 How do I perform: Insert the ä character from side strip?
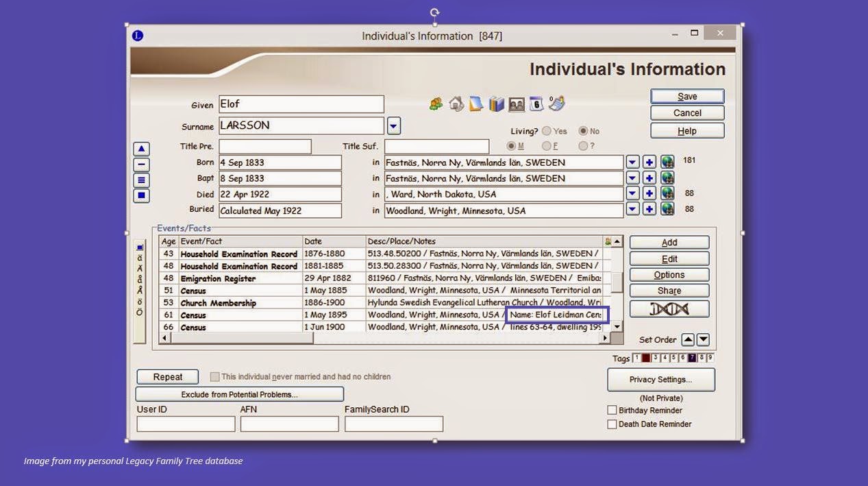click(140, 258)
